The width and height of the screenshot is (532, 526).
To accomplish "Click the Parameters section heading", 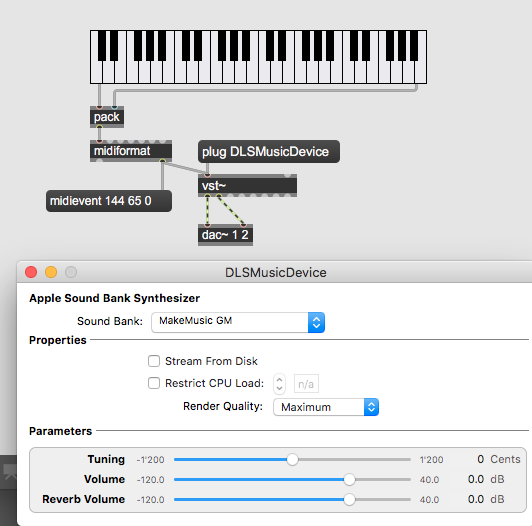I will (60, 431).
